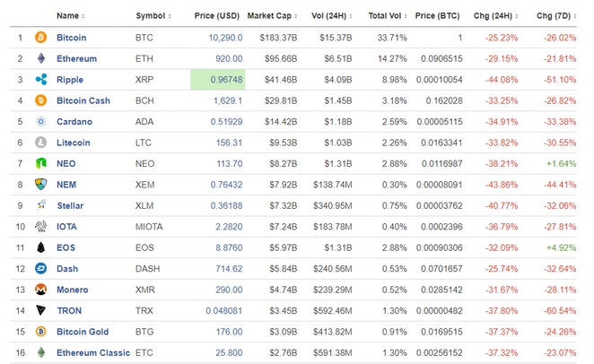
Task: Open the Bitcoin link
Action: point(72,38)
